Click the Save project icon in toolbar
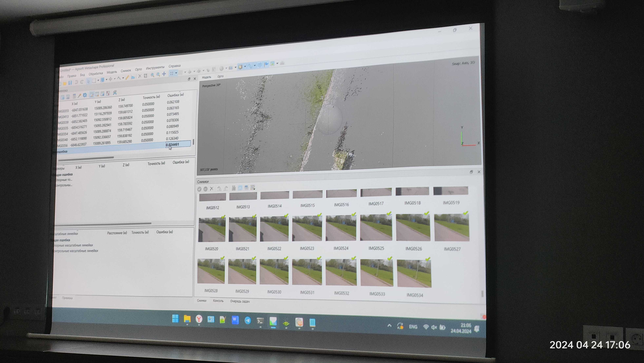644x363 pixels. click(x=70, y=83)
